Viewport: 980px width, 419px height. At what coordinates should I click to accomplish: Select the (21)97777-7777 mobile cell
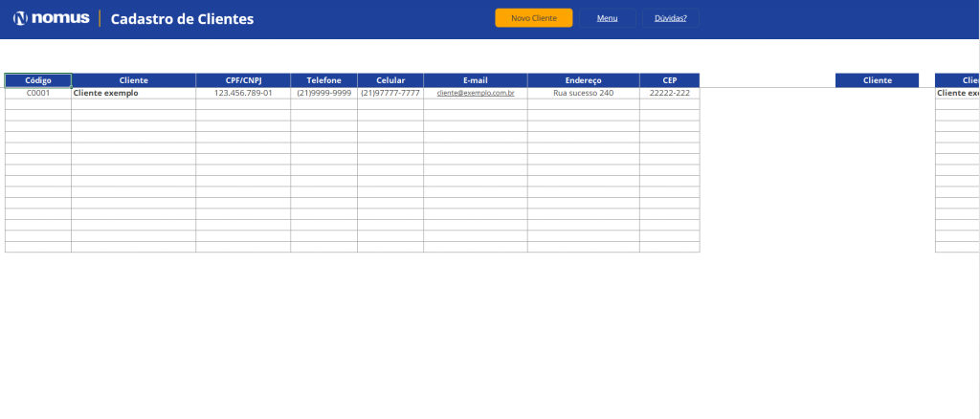tap(390, 94)
